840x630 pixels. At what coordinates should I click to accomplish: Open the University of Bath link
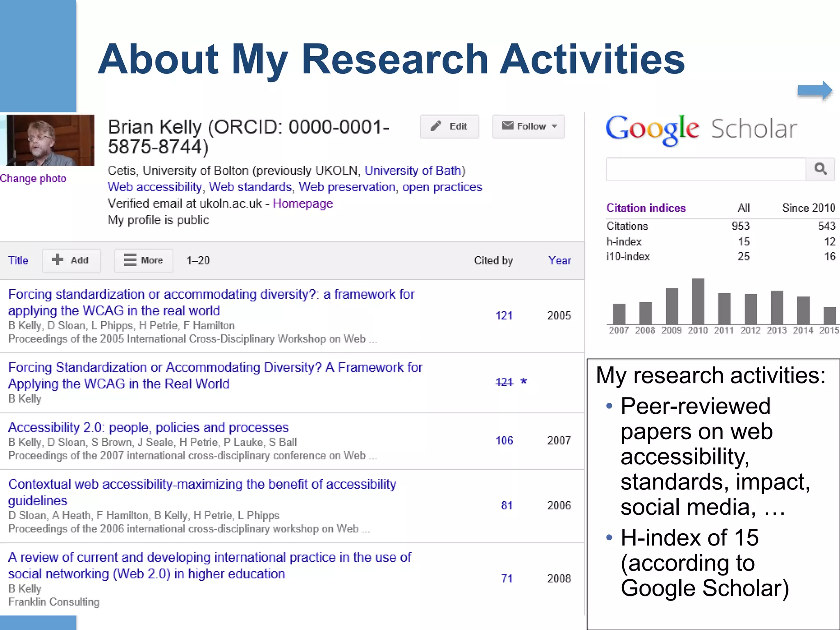tap(413, 170)
